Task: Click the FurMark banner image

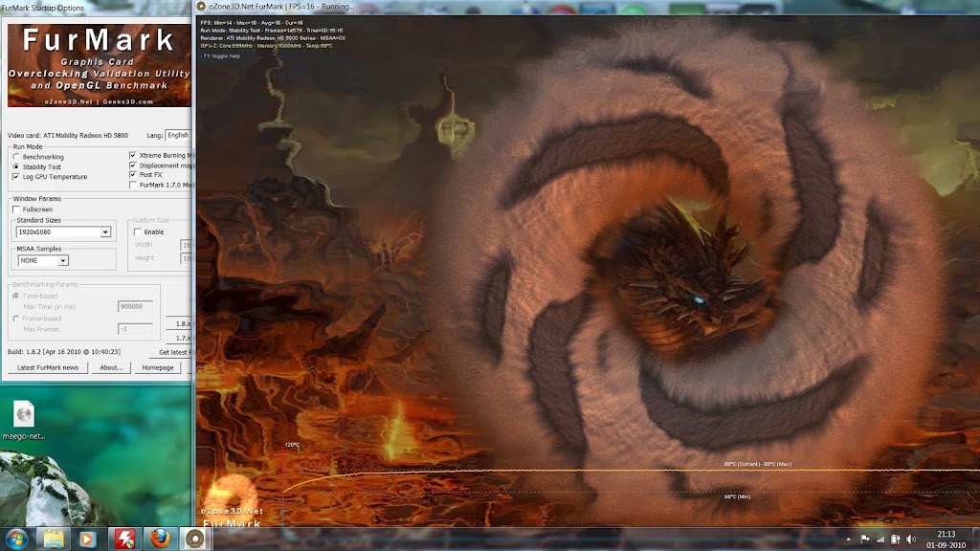Action: (99, 65)
